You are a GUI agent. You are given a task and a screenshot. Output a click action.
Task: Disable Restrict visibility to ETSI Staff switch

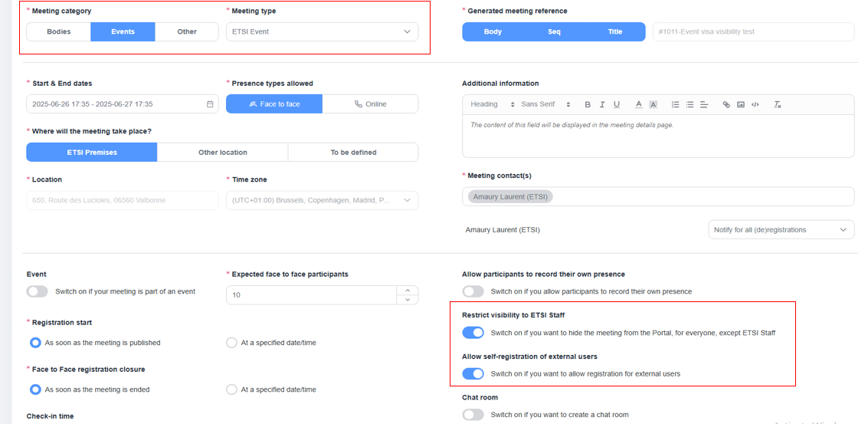tap(473, 333)
